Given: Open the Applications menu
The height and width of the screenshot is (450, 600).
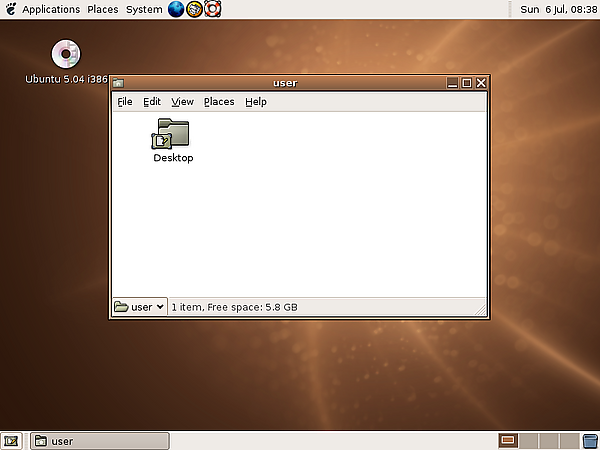Looking at the screenshot, I should click(x=50, y=9).
